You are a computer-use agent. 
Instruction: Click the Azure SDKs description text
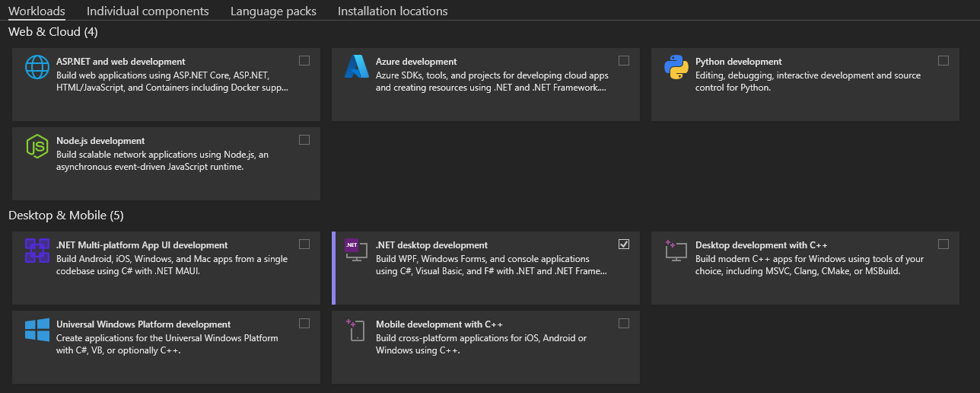point(492,81)
